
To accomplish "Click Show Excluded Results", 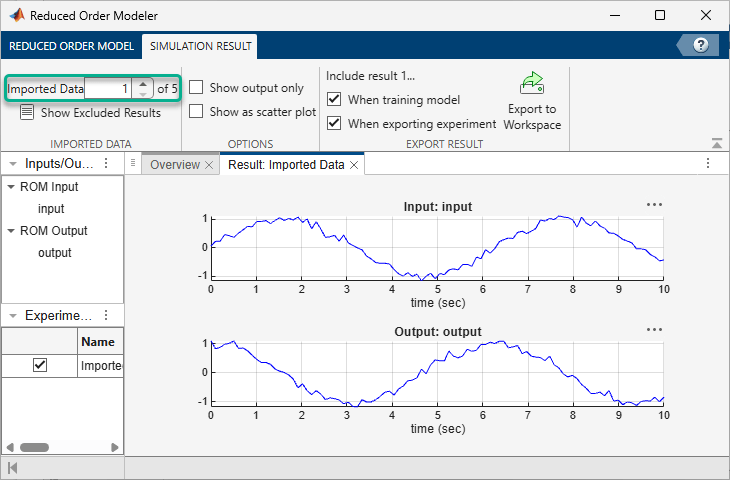I will point(101,113).
